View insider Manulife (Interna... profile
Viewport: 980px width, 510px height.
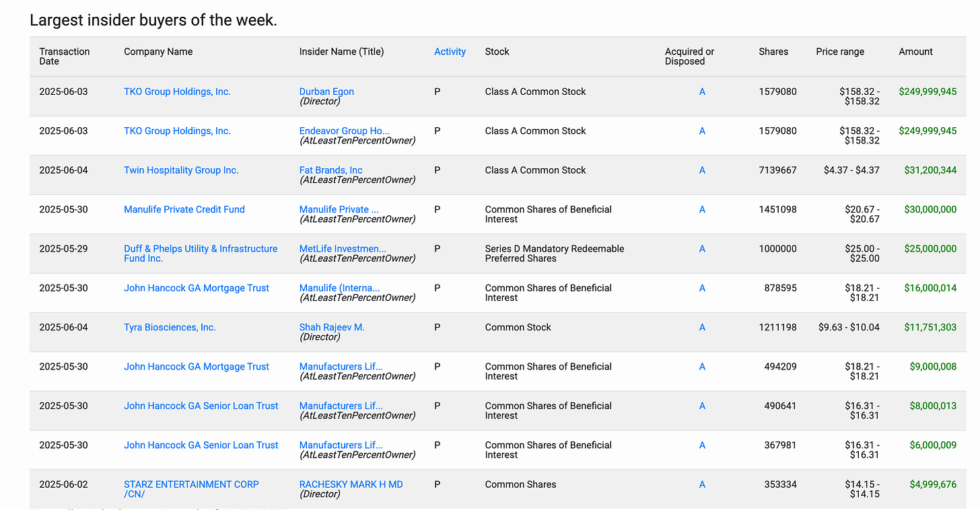click(339, 288)
